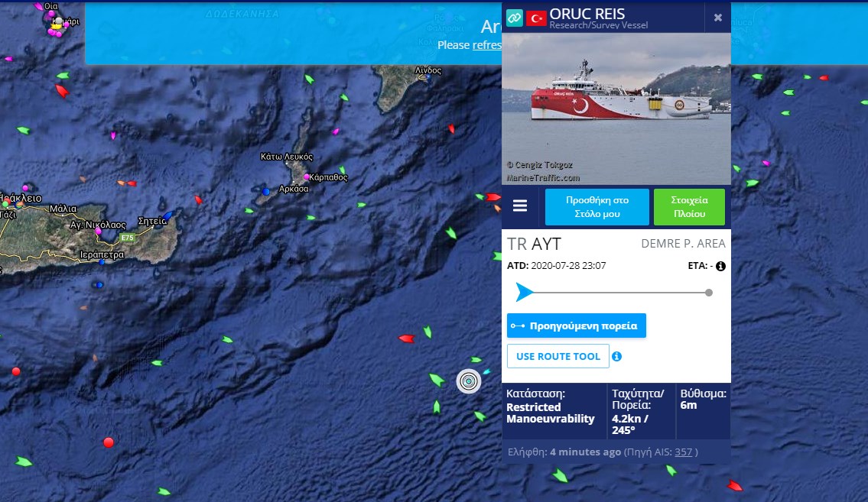Open the AIS source 357 link
Screen dimensions: 868x502
(683, 452)
